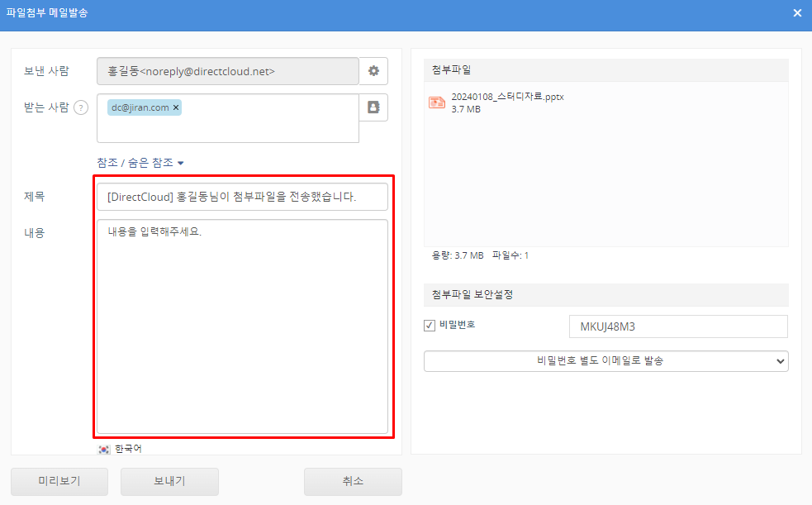Send the mail with 보내기 button
Screen dimensions: 812x505
click(169, 481)
